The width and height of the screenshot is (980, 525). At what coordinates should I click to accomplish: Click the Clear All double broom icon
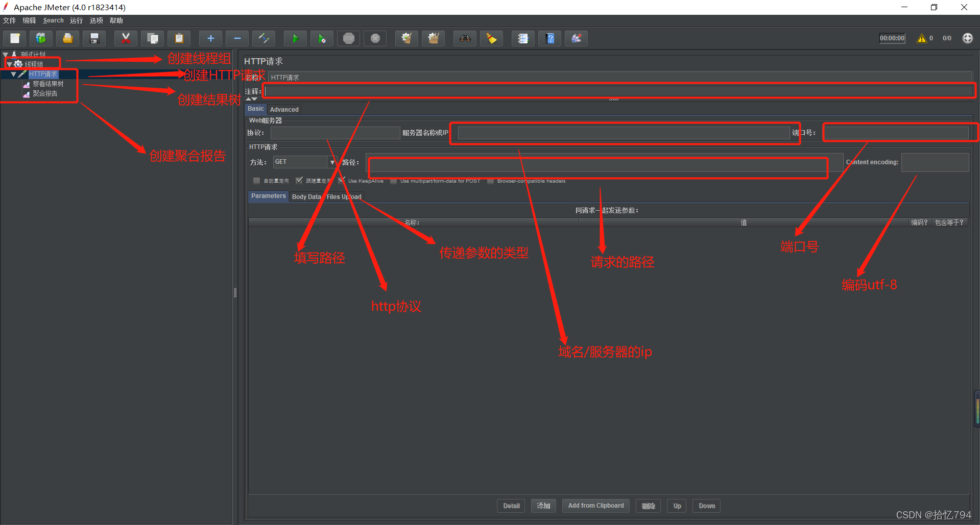(433, 38)
